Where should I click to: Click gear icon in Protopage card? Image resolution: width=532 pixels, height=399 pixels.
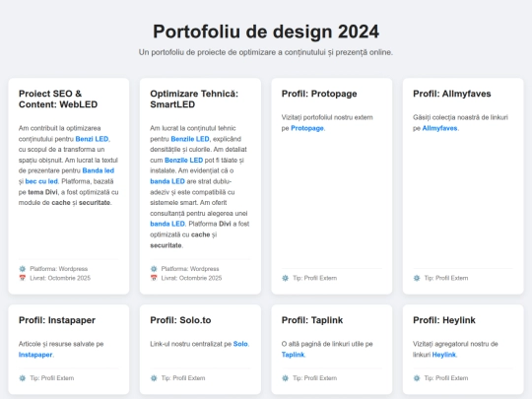coord(286,278)
